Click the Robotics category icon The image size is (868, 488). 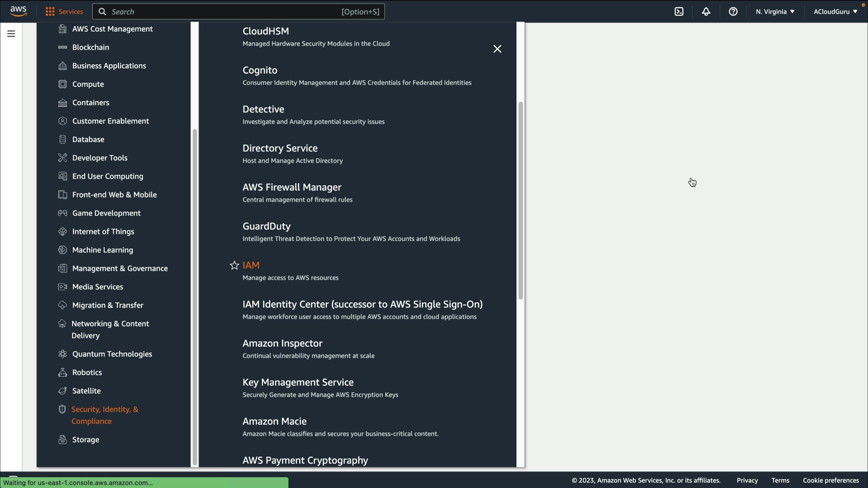coord(63,373)
